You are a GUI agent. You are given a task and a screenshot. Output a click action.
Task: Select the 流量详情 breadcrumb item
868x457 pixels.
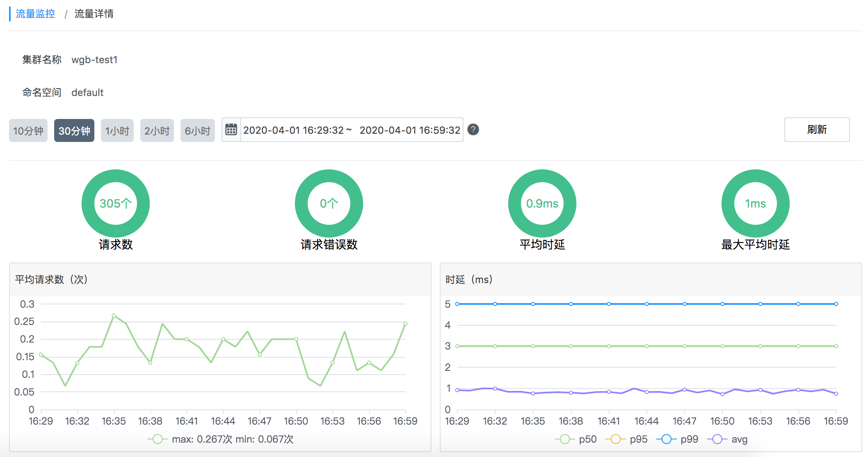(94, 14)
